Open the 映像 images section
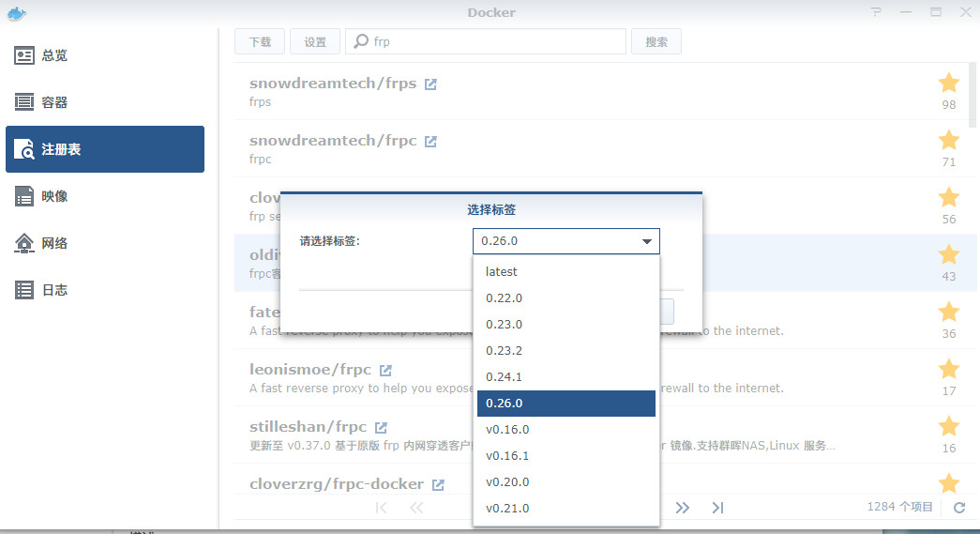 [x=105, y=196]
